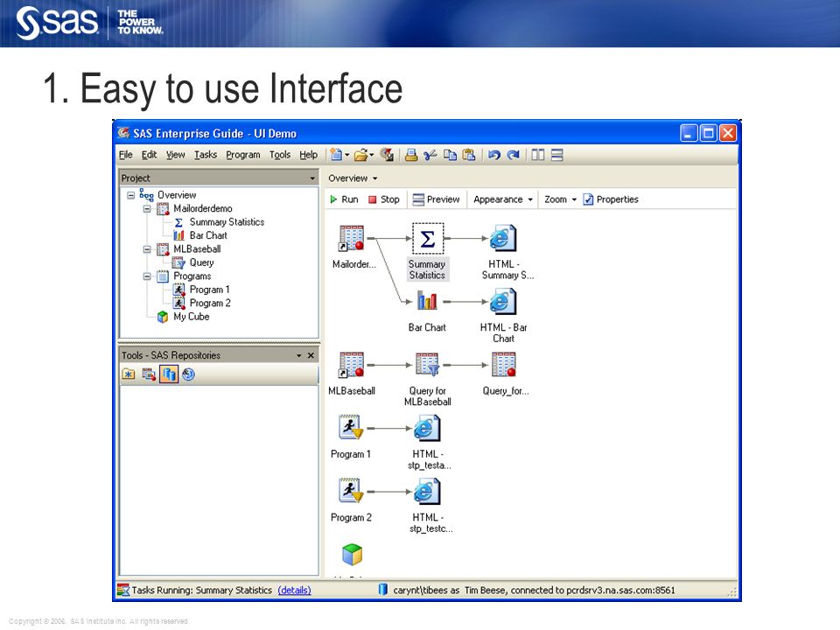Image resolution: width=840 pixels, height=630 pixels.
Task: Click the new/open dropdown arrow beside New icon
Action: [347, 156]
